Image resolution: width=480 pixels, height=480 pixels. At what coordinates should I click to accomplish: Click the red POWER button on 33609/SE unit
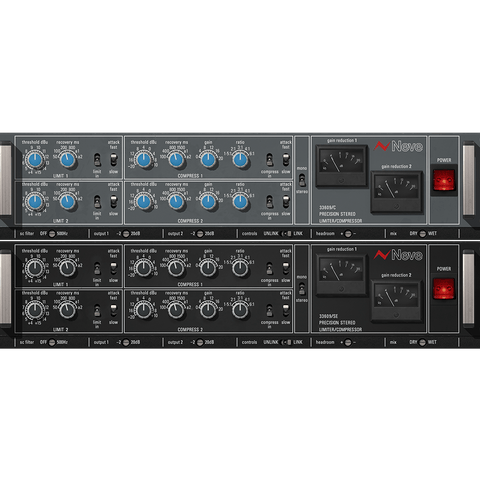(x=444, y=289)
